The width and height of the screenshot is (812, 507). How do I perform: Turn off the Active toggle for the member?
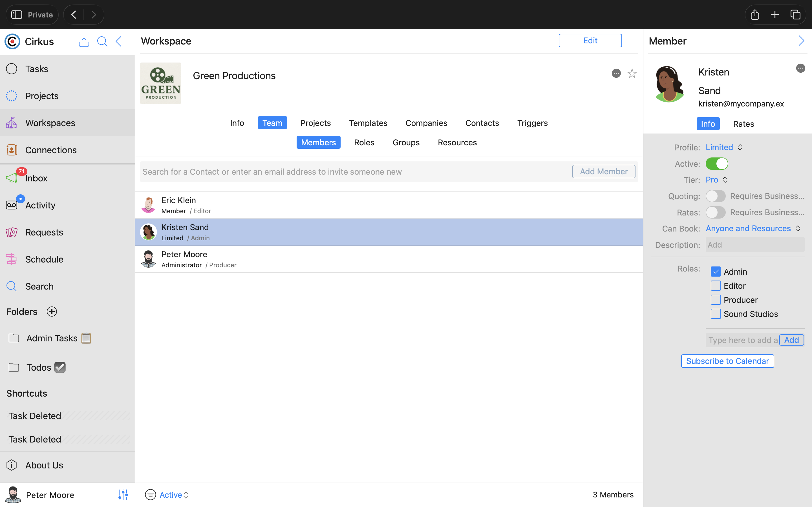click(x=717, y=164)
